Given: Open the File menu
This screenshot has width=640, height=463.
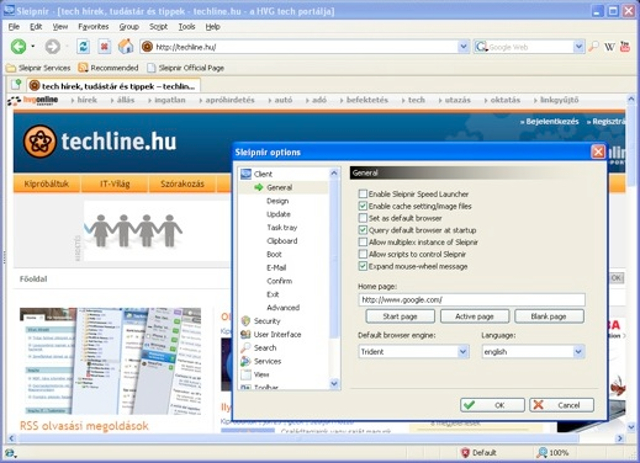Looking at the screenshot, I should click(14, 27).
